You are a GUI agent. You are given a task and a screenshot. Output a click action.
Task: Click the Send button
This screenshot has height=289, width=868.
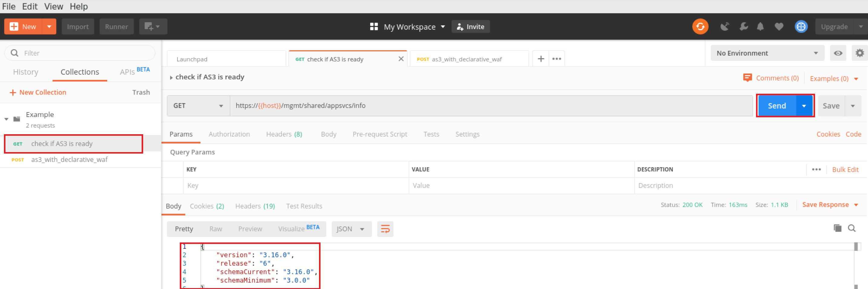777,106
